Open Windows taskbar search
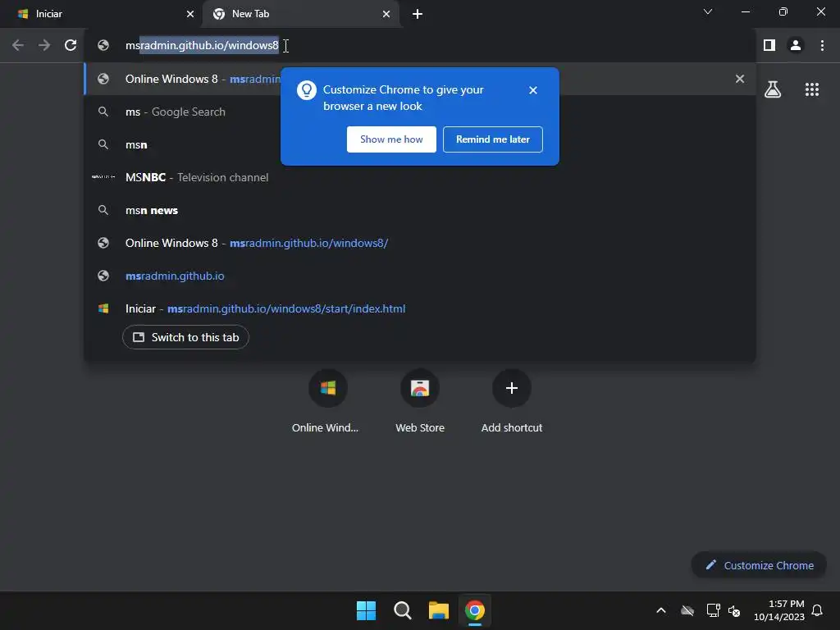The height and width of the screenshot is (630, 840). coord(402,610)
